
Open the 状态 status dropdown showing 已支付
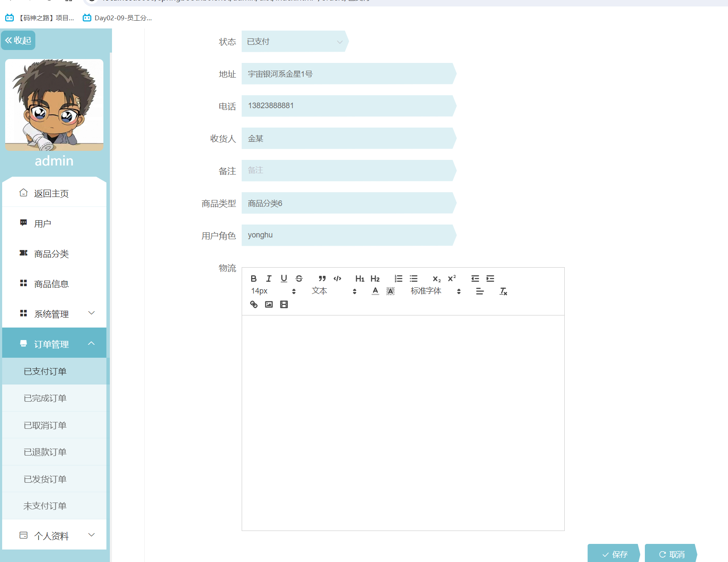(x=295, y=41)
